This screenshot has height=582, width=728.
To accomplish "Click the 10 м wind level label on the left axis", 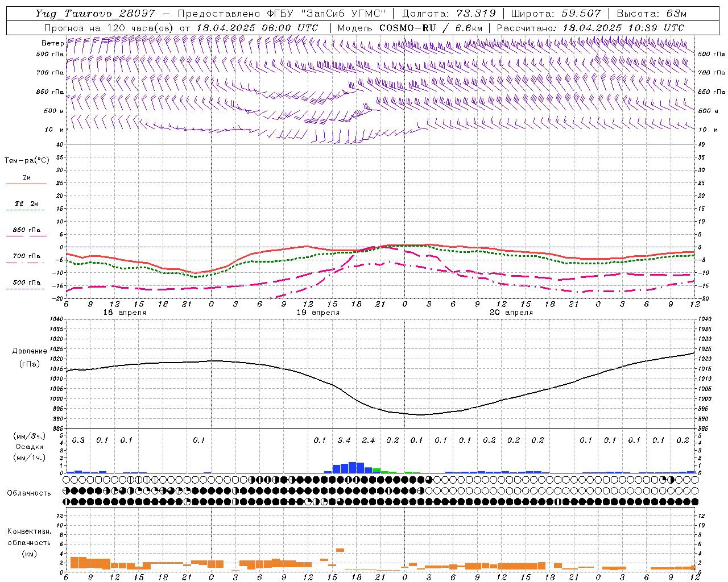I will [55, 130].
